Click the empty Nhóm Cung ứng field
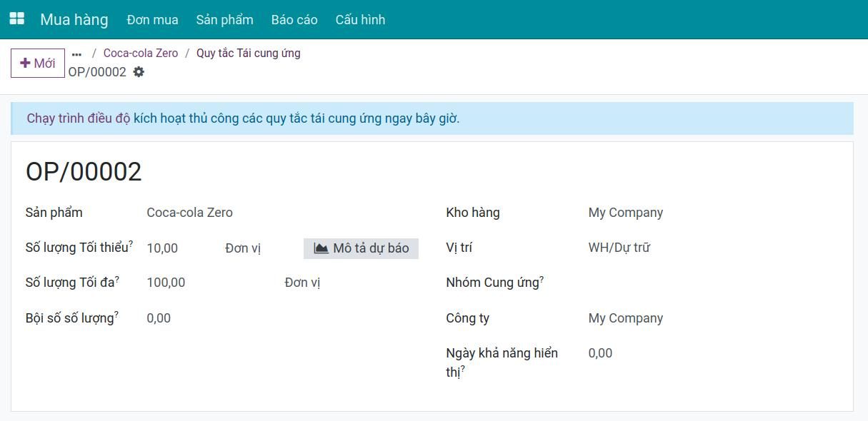 [713, 283]
